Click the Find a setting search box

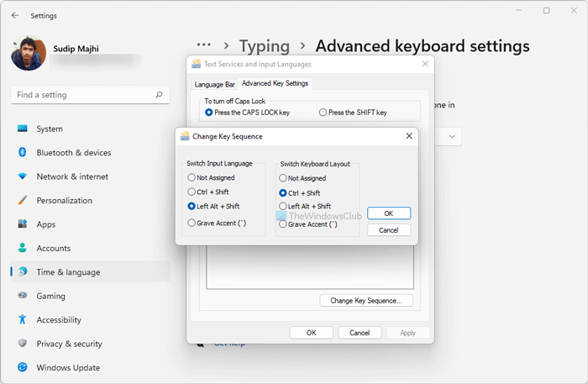(x=84, y=95)
